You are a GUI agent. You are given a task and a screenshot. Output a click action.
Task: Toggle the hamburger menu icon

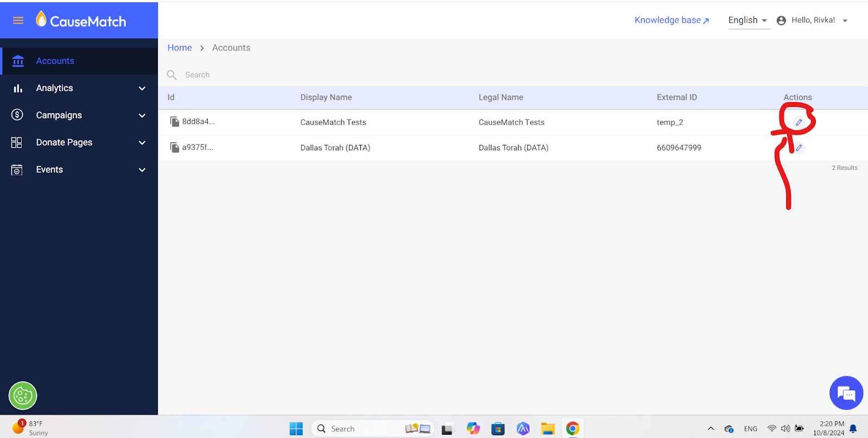pos(18,21)
